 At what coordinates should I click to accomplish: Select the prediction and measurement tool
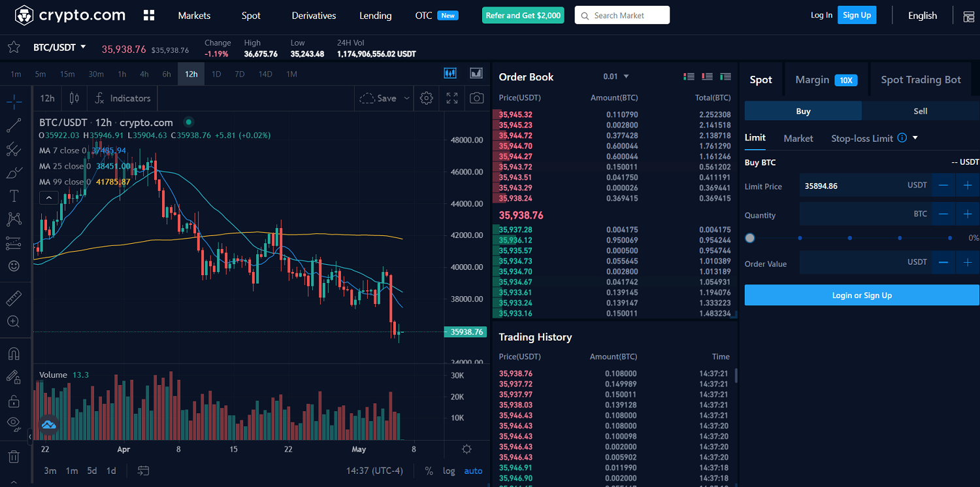[x=14, y=243]
